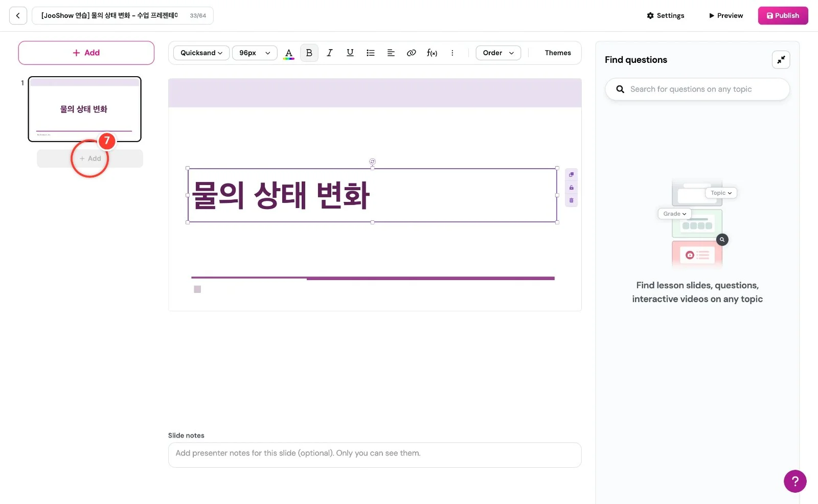Insert math equation f(x)
The width and height of the screenshot is (818, 504).
[432, 53]
